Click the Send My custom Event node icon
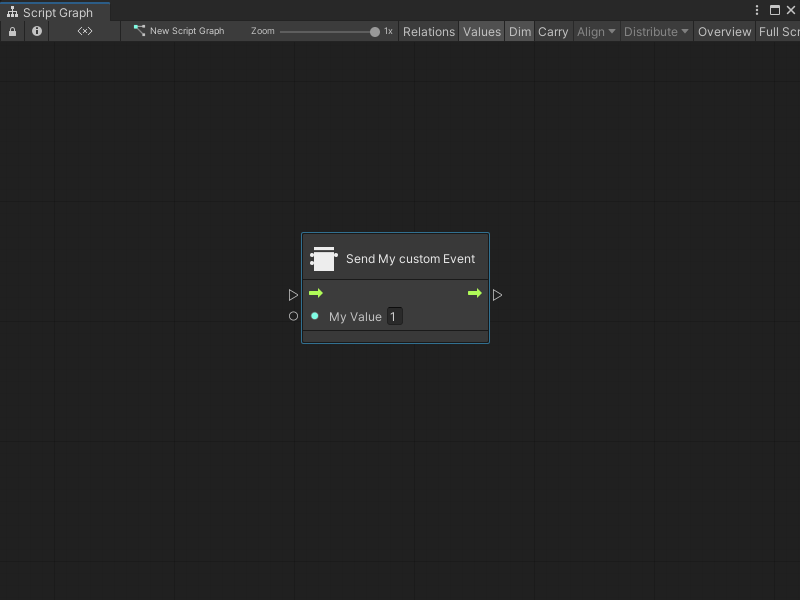The width and height of the screenshot is (800, 600). click(323, 259)
